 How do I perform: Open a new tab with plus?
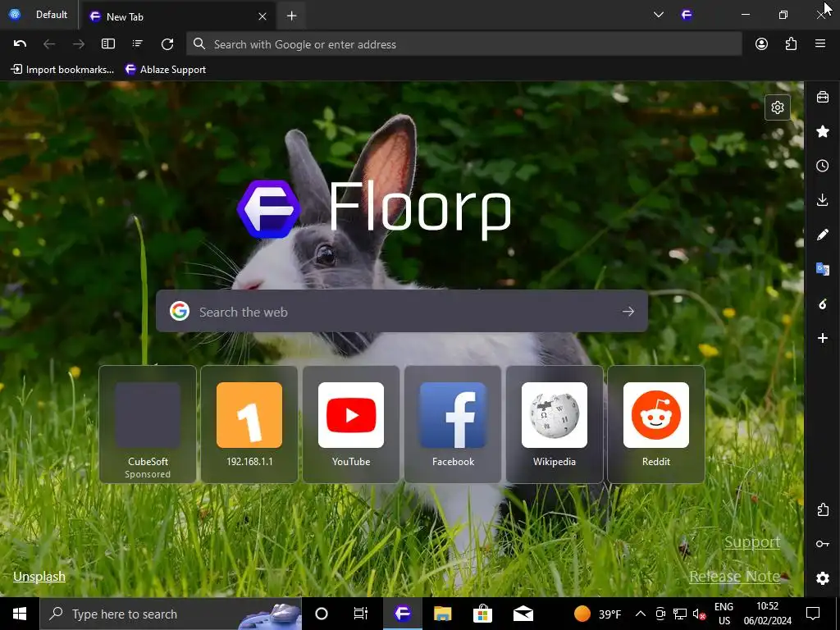tap(291, 16)
